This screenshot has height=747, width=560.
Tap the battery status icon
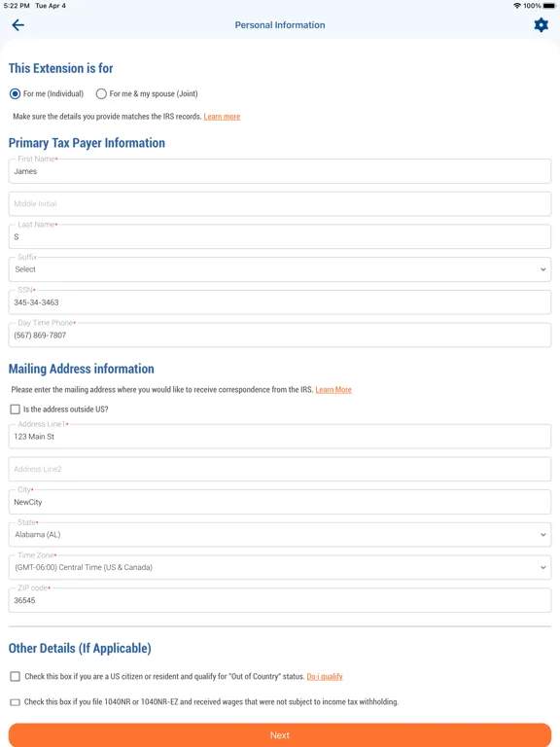click(549, 6)
